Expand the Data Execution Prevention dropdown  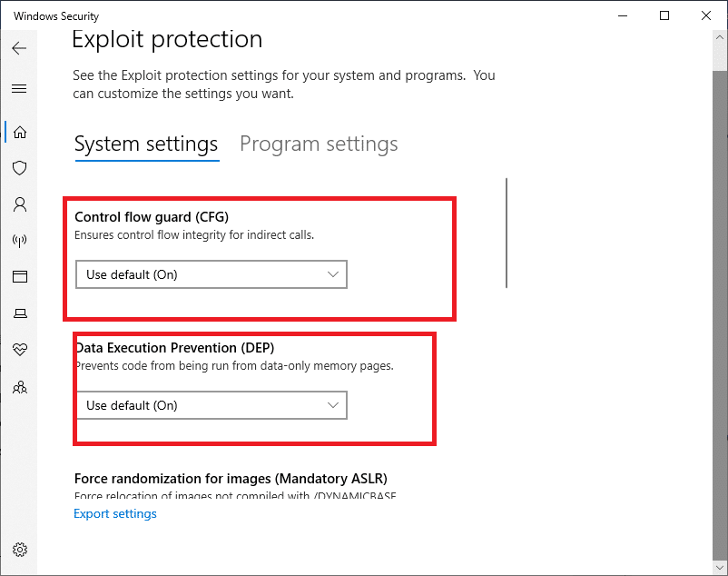[212, 405]
